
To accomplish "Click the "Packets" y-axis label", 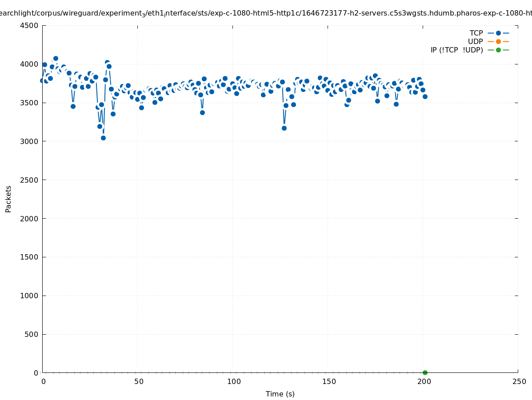I will click(8, 199).
